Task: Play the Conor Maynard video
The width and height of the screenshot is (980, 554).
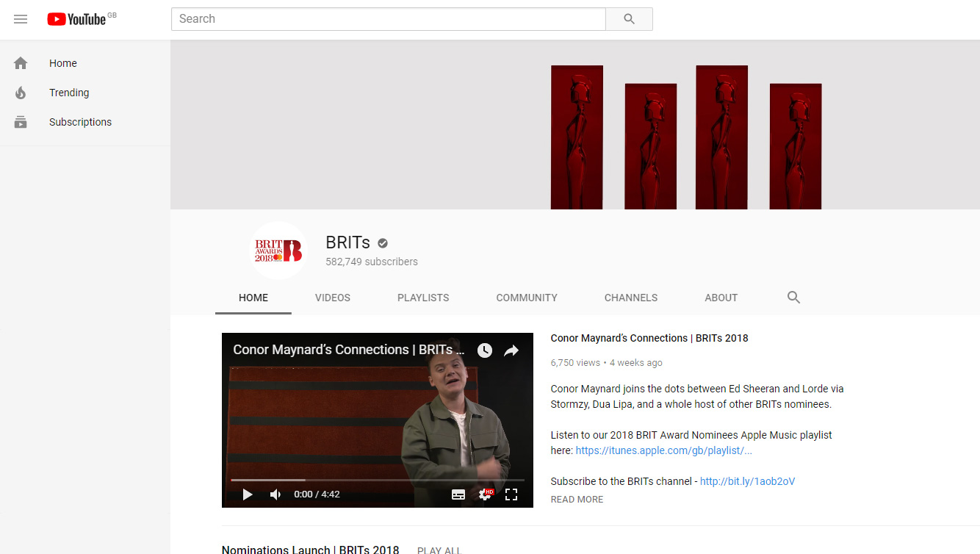Action: click(248, 494)
